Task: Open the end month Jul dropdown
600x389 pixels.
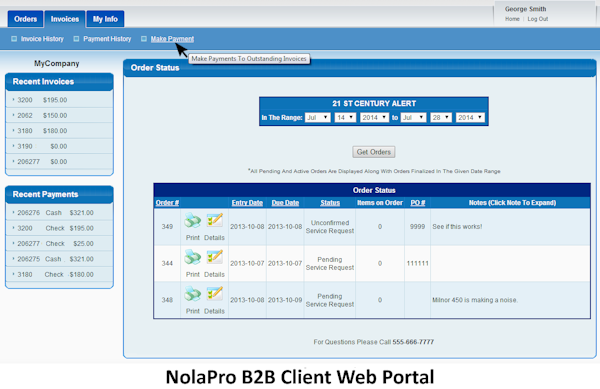Action: (413, 117)
